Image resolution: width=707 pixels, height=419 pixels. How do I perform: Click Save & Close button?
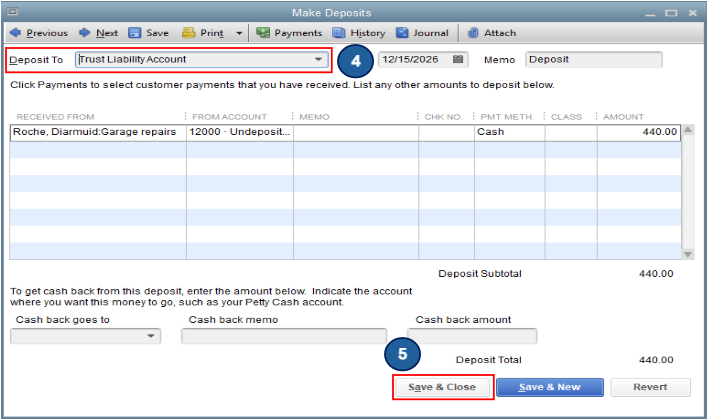442,387
